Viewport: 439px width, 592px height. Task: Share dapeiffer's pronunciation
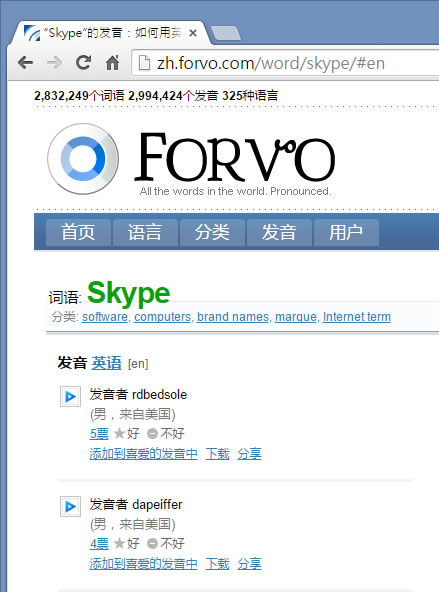click(x=250, y=564)
